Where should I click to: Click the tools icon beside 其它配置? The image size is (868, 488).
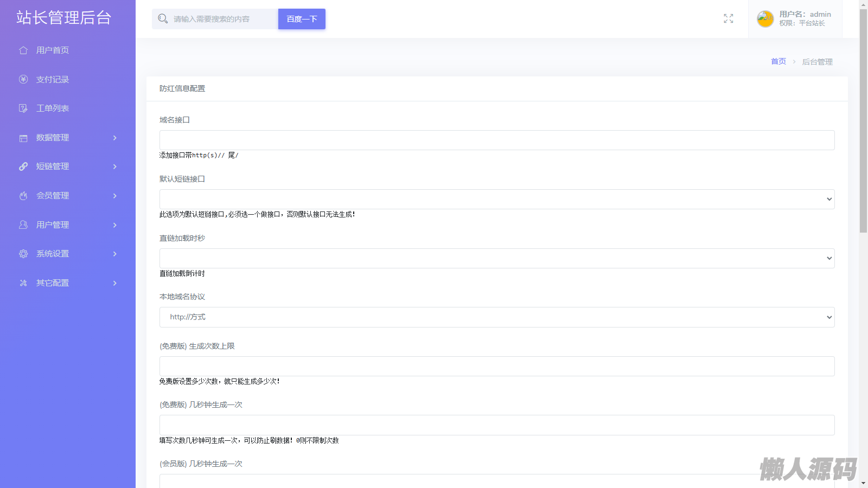[23, 283]
